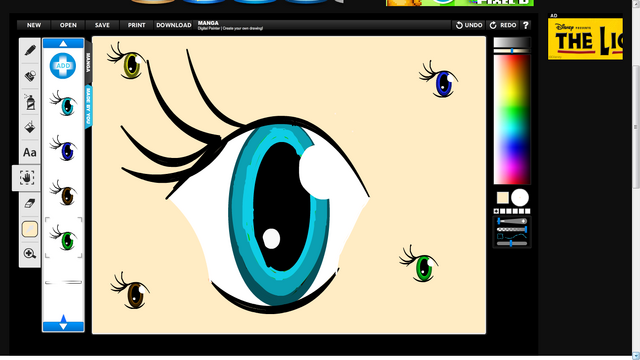
Task: Click the blue ADD sticker button
Action: [x=63, y=66]
